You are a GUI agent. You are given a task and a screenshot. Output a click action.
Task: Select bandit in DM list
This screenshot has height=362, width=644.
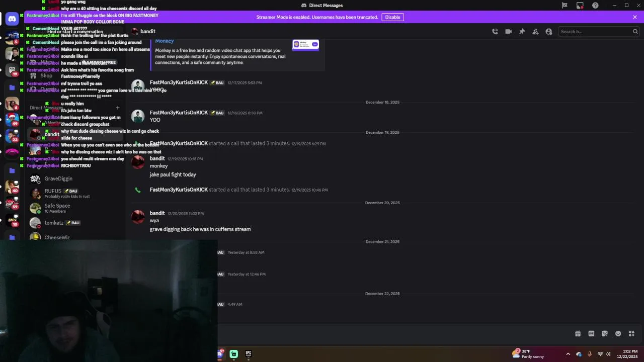[75, 135]
